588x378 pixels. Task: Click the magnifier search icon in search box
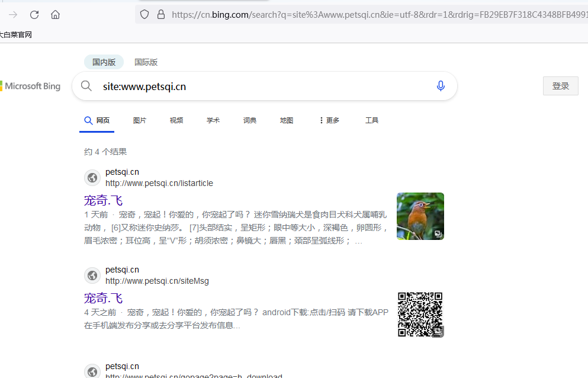86,86
